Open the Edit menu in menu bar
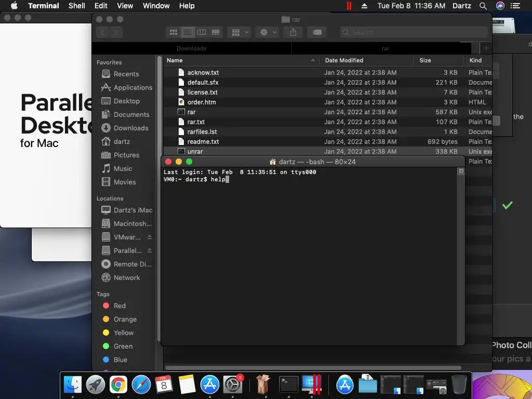 [101, 6]
